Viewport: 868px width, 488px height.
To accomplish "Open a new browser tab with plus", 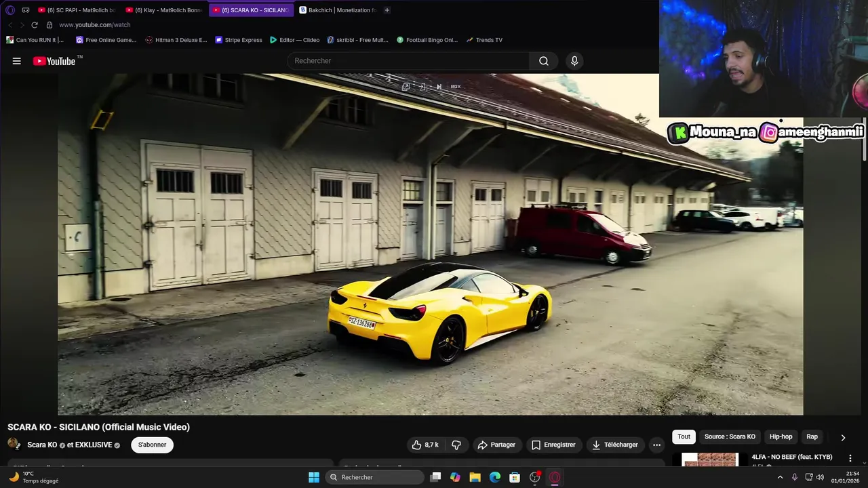I will [387, 10].
